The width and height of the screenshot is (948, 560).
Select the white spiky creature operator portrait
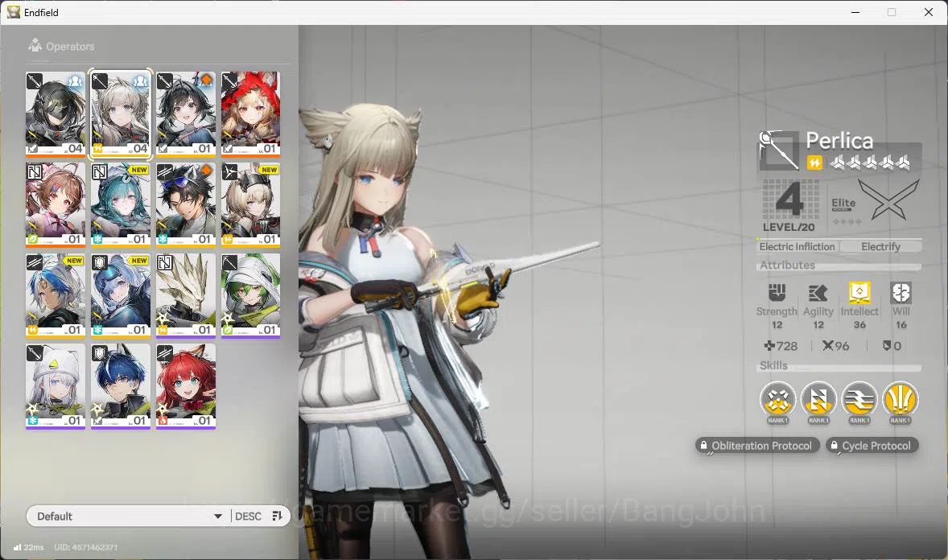[x=186, y=295]
